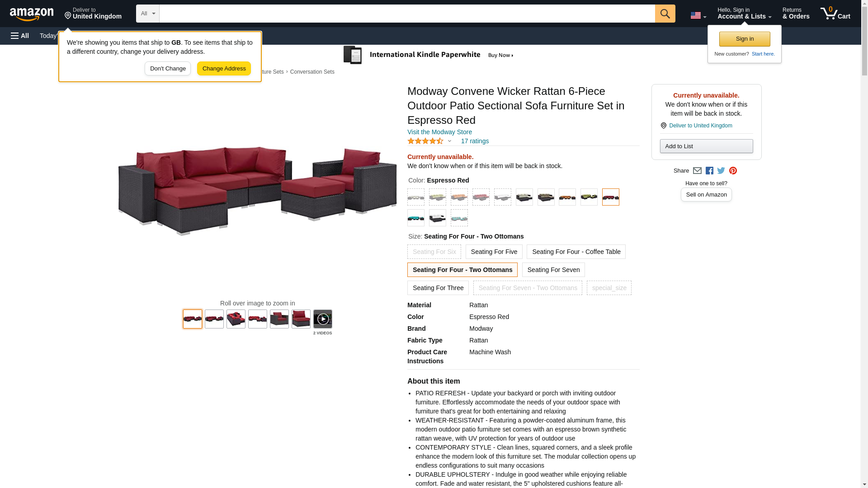868x488 pixels.
Task: Open the Amazon logo home link
Action: (x=32, y=14)
